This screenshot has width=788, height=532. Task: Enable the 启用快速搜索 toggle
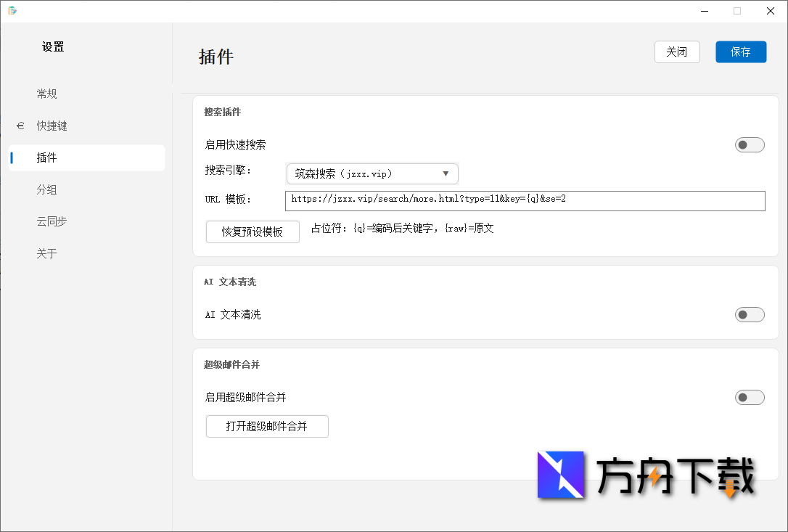[x=749, y=144]
